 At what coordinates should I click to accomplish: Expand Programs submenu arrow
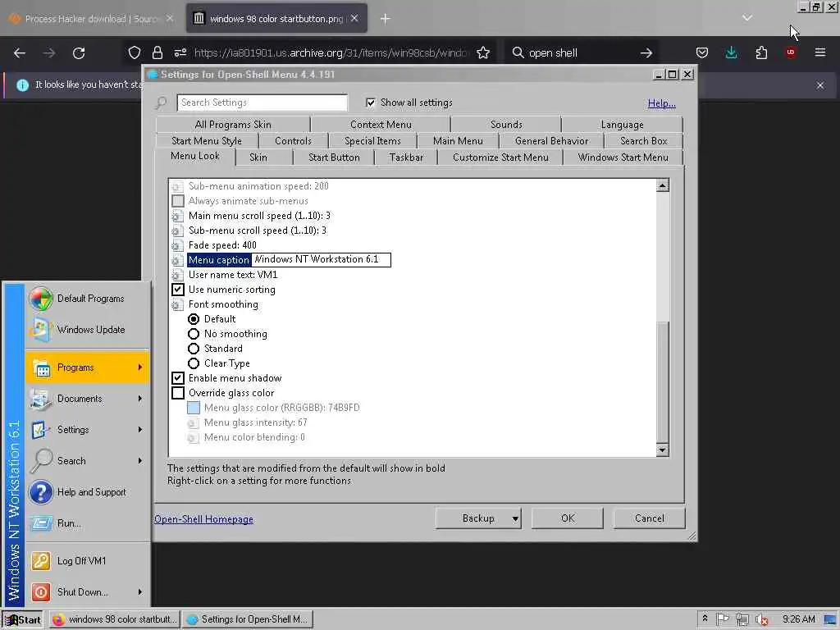[140, 367]
